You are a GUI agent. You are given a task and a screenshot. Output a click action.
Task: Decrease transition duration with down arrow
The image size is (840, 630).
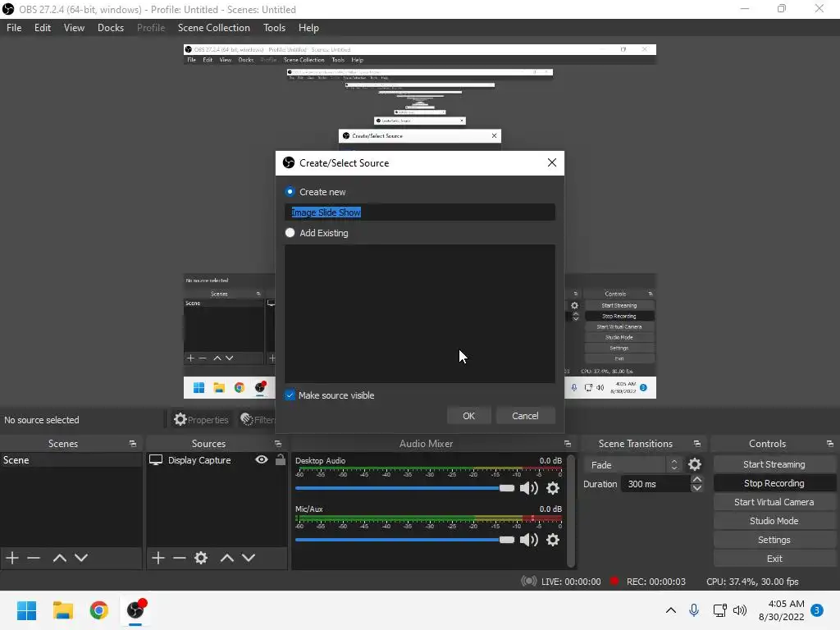[x=697, y=488]
